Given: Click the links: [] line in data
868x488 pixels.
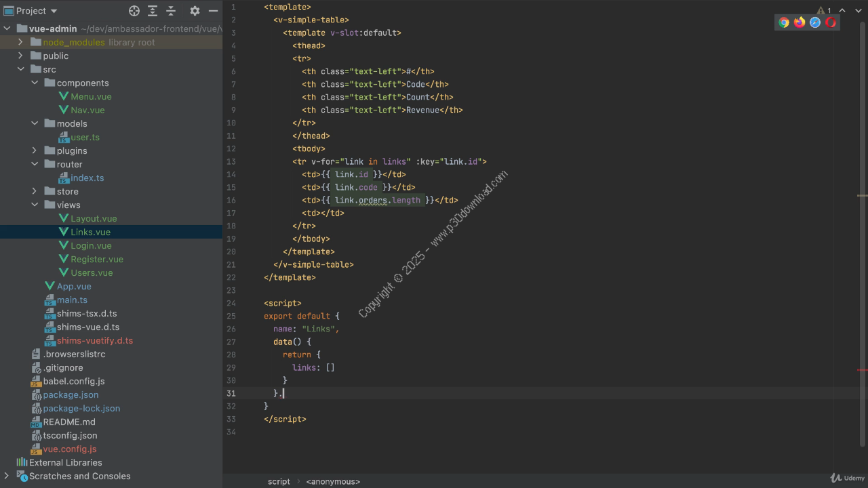Looking at the screenshot, I should [x=313, y=367].
